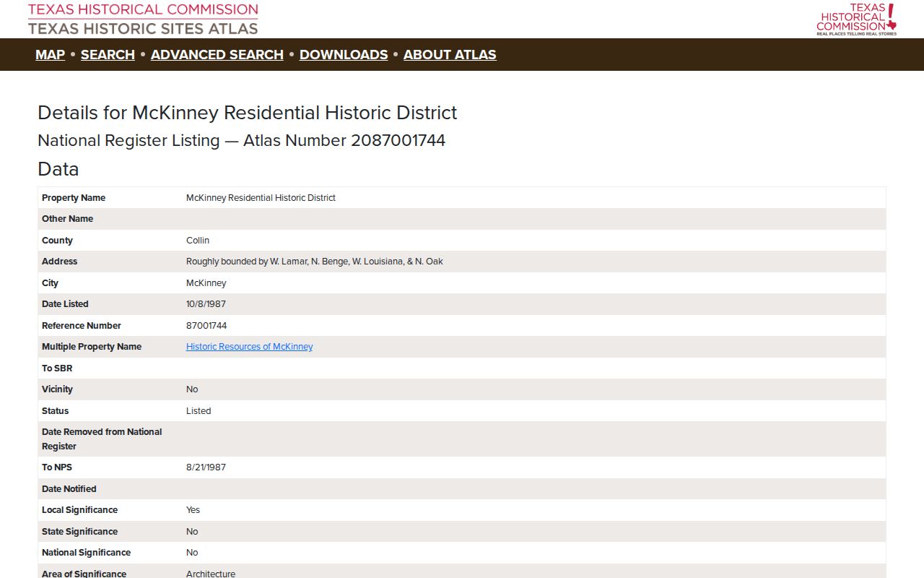Select the 'Details for McKinney Residential Historic District' heading
Image resolution: width=924 pixels, height=578 pixels.
[x=247, y=113]
